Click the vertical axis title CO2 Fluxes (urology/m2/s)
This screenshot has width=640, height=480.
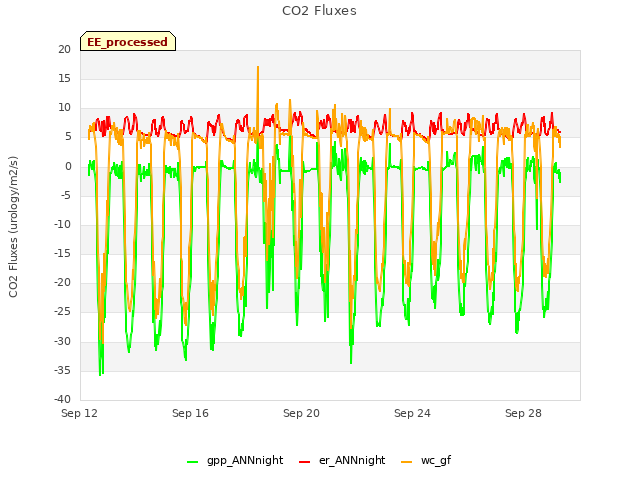(x=13, y=227)
